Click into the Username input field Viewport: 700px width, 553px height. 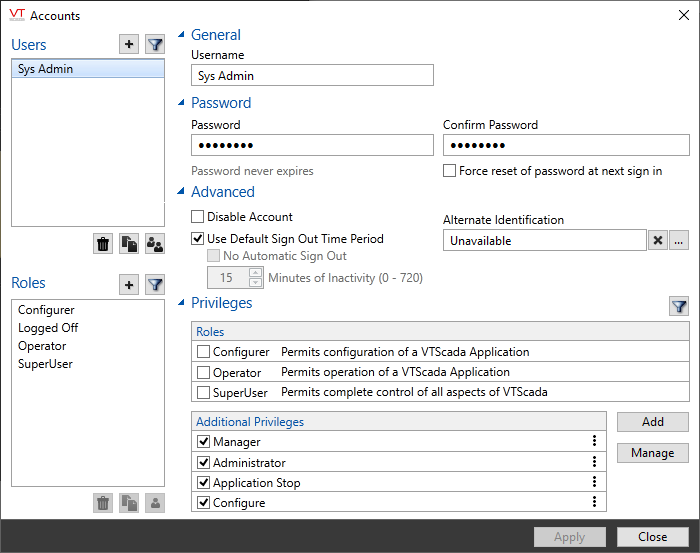point(312,76)
